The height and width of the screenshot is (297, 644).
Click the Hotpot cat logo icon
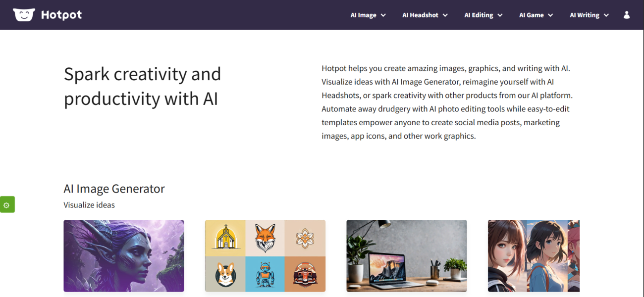[x=24, y=15]
